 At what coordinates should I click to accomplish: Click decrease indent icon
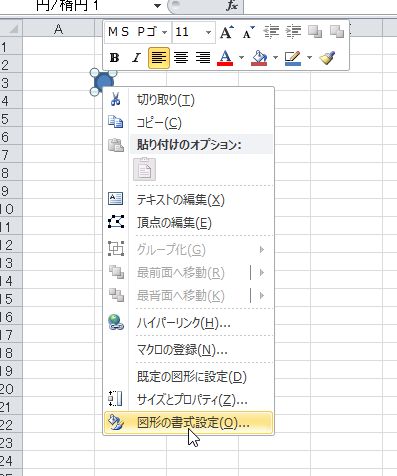pyautogui.click(x=271, y=32)
